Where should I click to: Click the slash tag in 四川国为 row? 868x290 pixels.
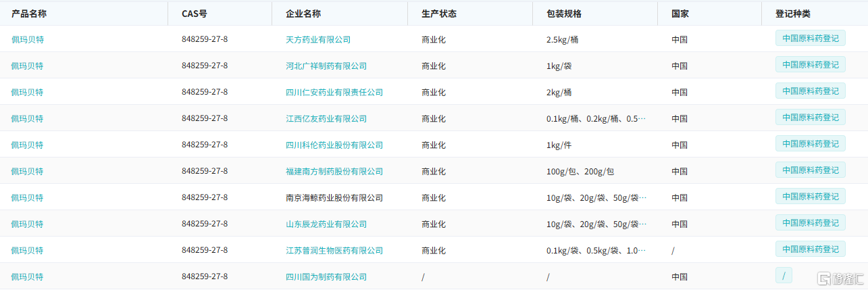(x=784, y=275)
